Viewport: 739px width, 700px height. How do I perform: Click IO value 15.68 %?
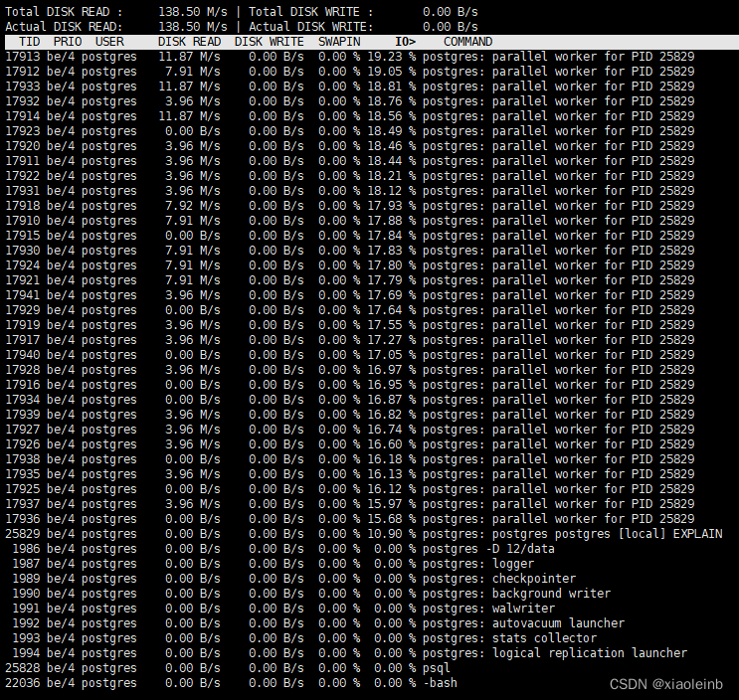pos(392,519)
